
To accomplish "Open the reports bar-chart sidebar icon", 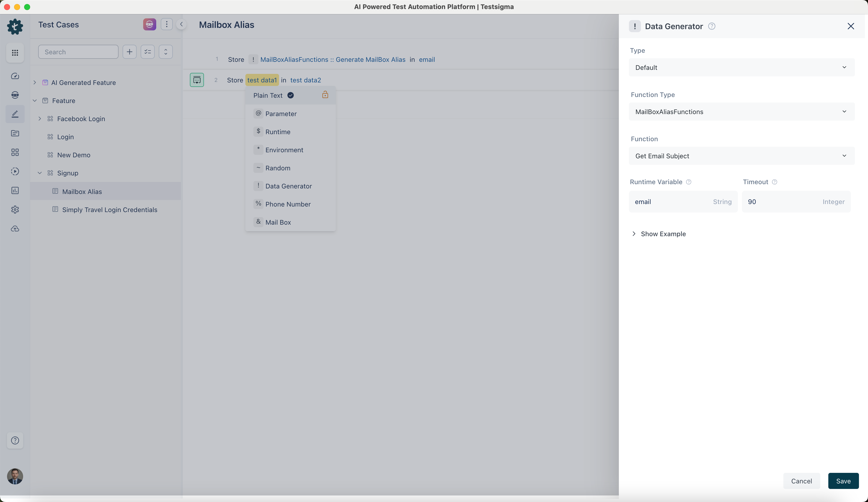I will [x=15, y=190].
